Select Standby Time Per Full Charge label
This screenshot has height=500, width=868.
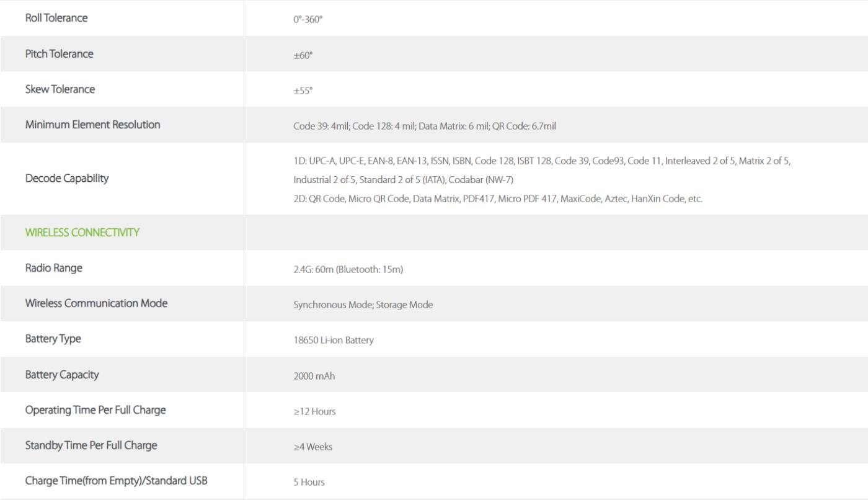[91, 445]
